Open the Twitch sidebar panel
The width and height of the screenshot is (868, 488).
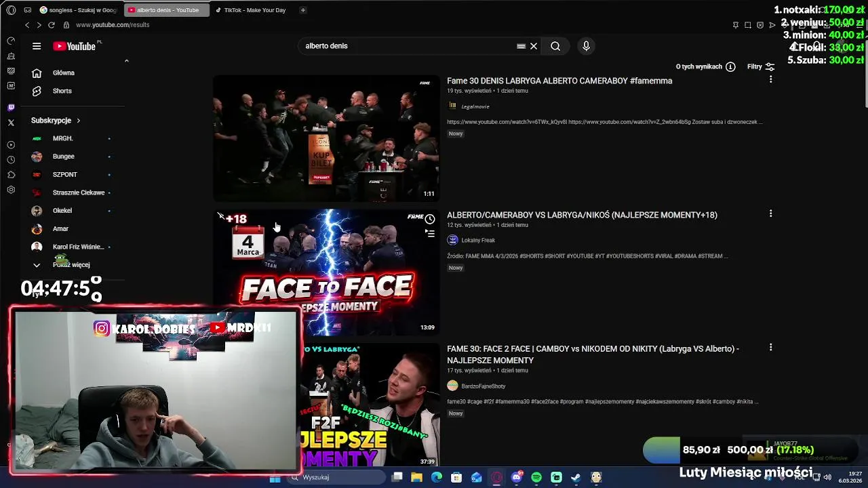pos(11,108)
